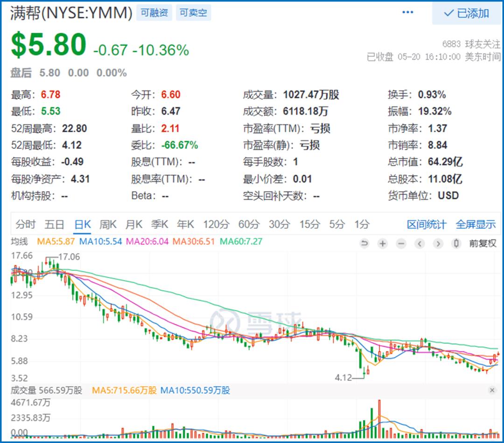The width and height of the screenshot is (504, 443).
Task: Open the 前复权 adjustment dropdown
Action: 483,243
